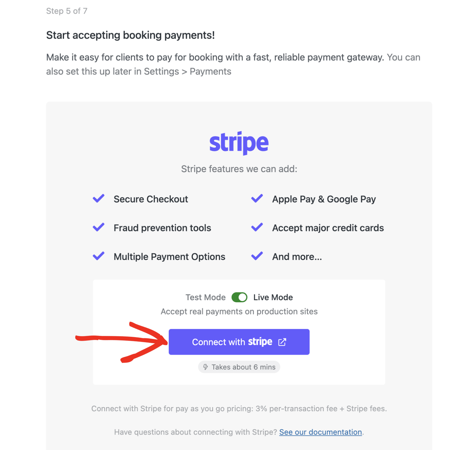Screen dimensions: 476x450
Task: Click the Live Mode label
Action: [273, 297]
